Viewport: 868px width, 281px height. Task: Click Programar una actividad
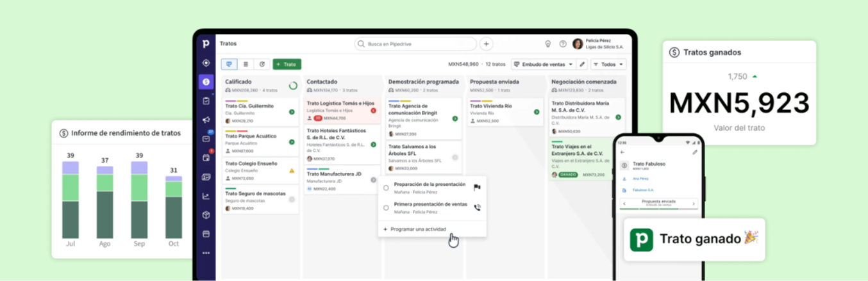click(x=414, y=229)
